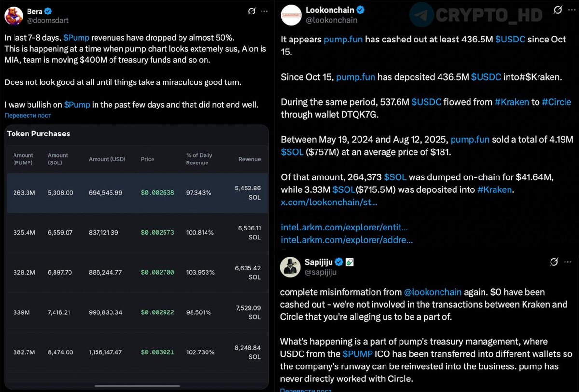Click the Grok icon on Lookonchain's post
This screenshot has width=579, height=392.
point(557,10)
